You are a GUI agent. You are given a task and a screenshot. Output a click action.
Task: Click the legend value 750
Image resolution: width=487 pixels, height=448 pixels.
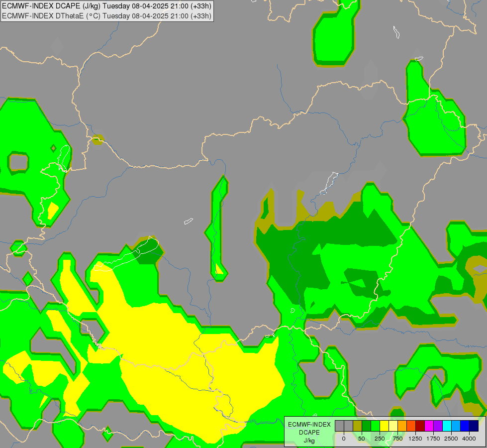click(x=397, y=439)
